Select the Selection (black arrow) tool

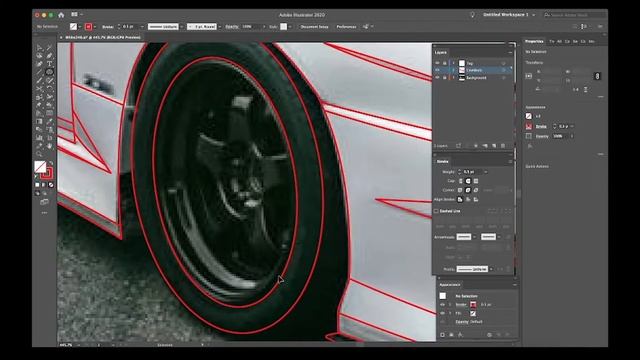coord(39,48)
